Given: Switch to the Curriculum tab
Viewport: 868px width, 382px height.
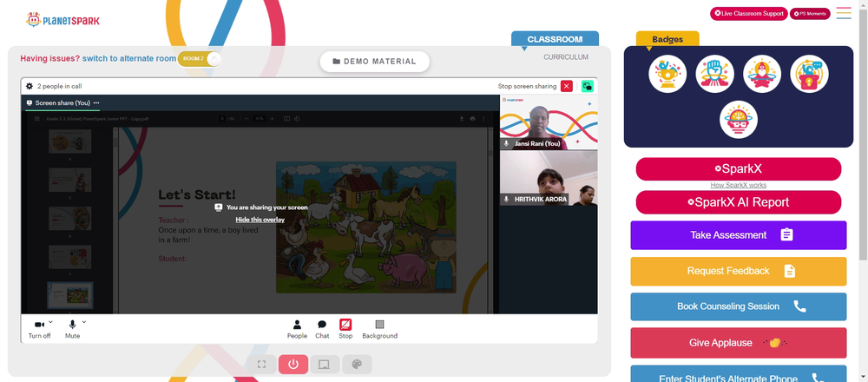Looking at the screenshot, I should [566, 57].
